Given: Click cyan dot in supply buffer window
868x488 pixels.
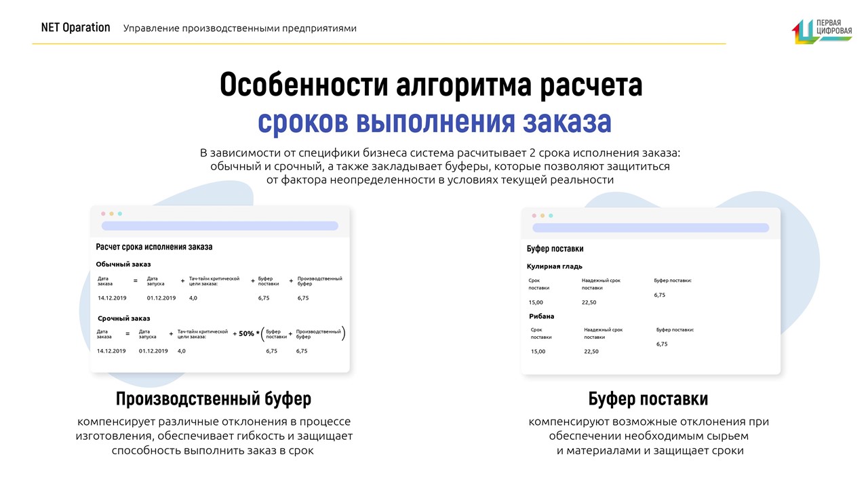Looking at the screenshot, I should [x=551, y=216].
